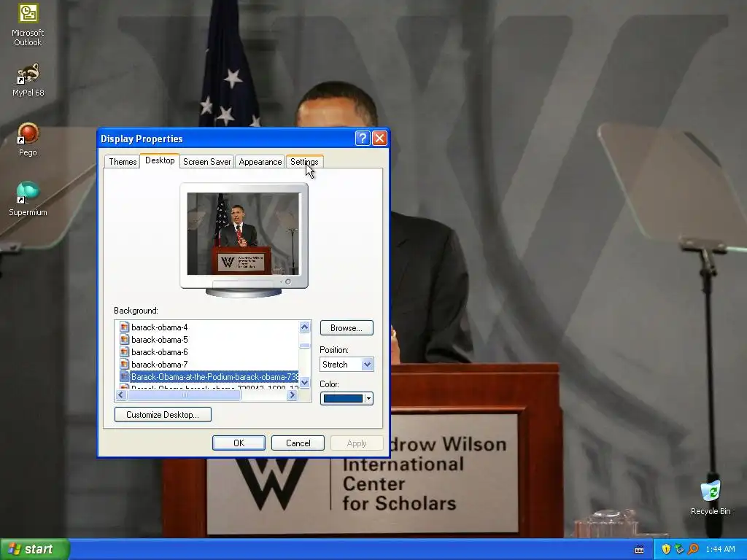Click background list scroll up arrow

click(305, 327)
